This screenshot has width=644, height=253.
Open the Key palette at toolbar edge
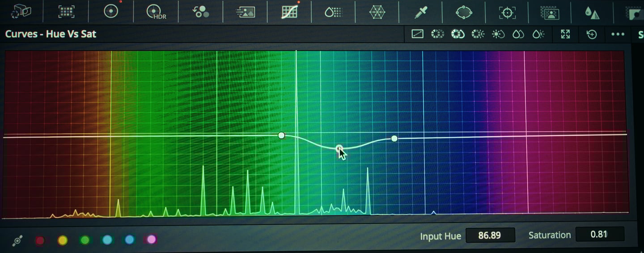(x=636, y=14)
